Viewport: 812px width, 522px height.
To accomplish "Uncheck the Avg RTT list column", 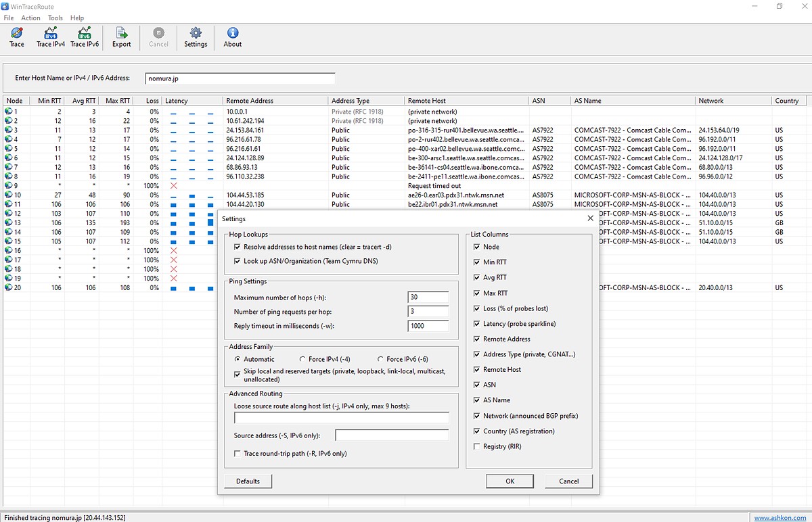I will coord(477,278).
